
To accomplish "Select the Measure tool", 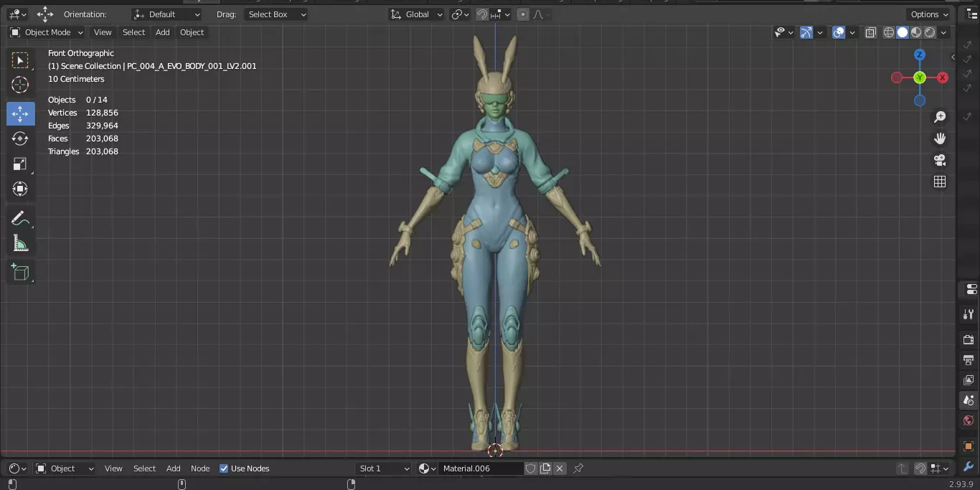I will [x=20, y=244].
